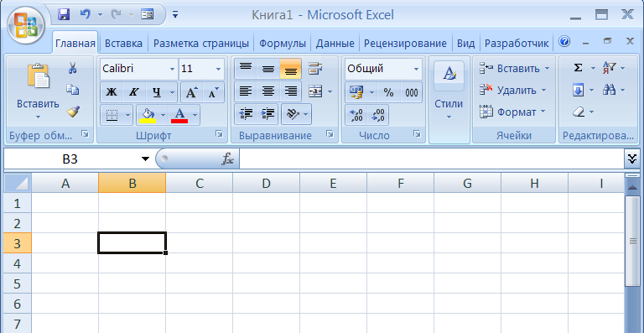
Task: Open the Общий number format dropdown
Action: pos(416,69)
